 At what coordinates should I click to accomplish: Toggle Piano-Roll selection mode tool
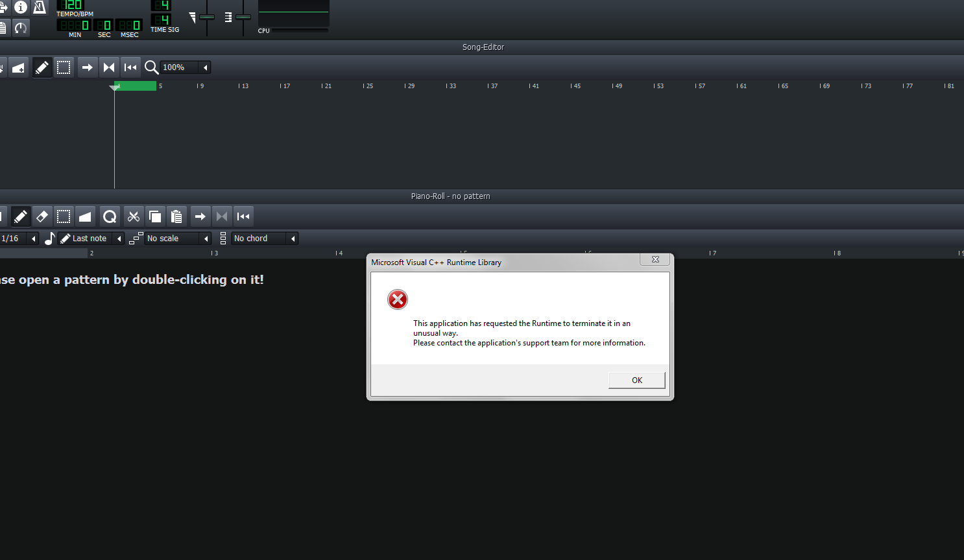(64, 216)
